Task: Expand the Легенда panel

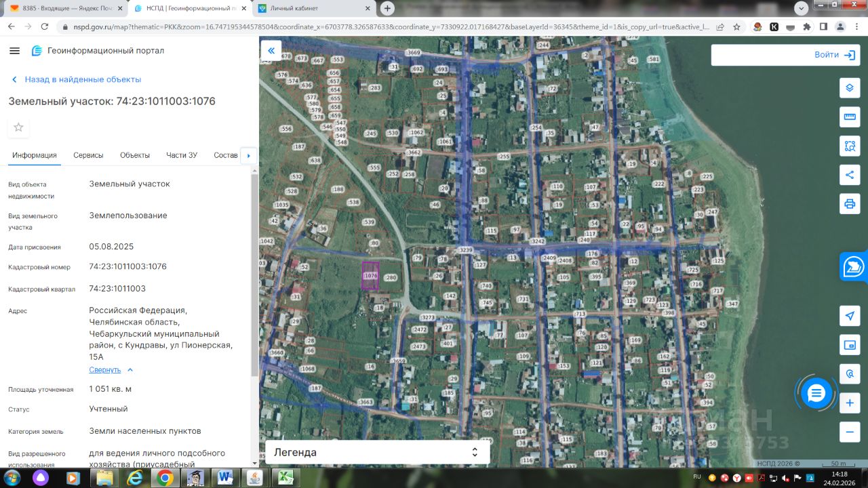Action: (377, 452)
